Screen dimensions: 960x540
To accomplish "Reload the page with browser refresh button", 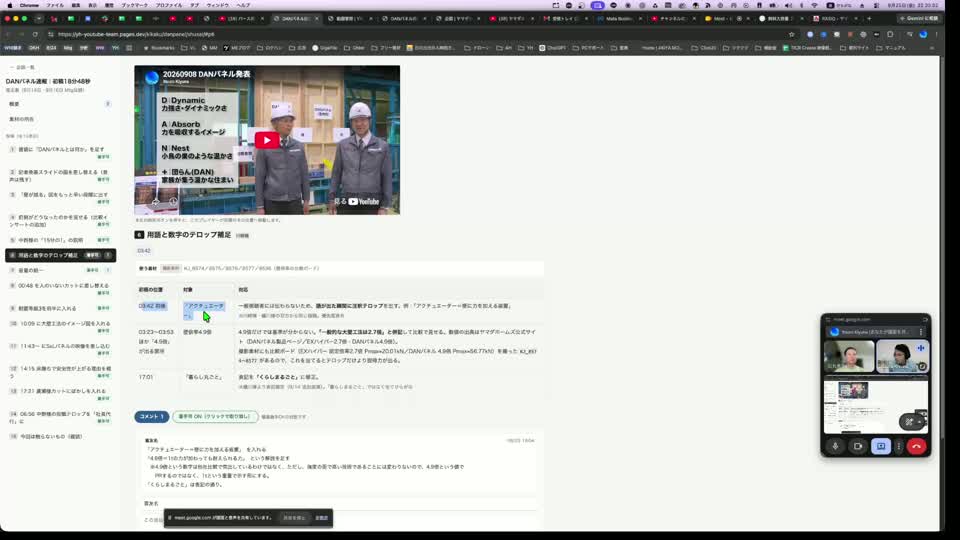I will pyautogui.click(x=35, y=34).
